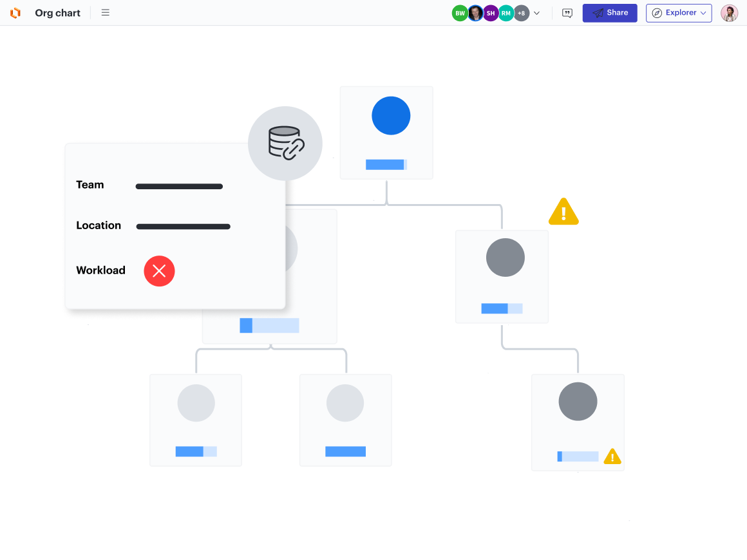
Task: Toggle the red Workload error indicator
Action: click(159, 271)
